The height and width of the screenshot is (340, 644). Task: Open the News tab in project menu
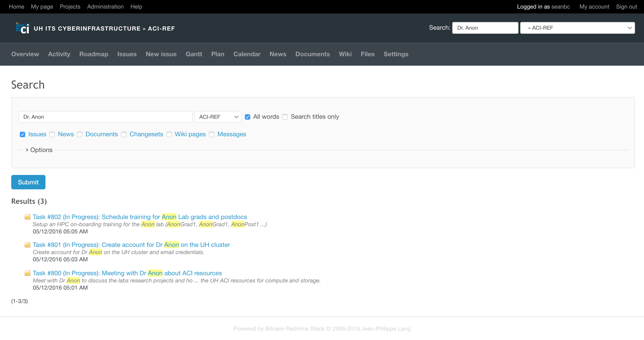pos(278,54)
